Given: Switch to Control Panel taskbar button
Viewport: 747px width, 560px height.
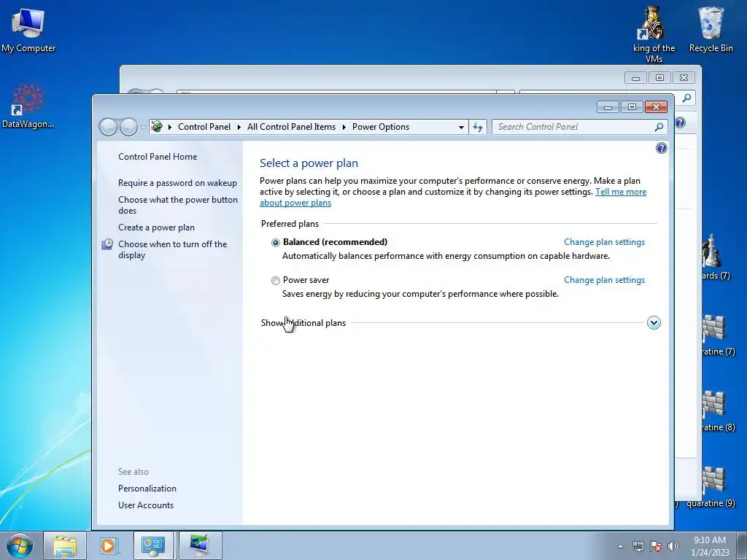Looking at the screenshot, I should click(x=153, y=545).
